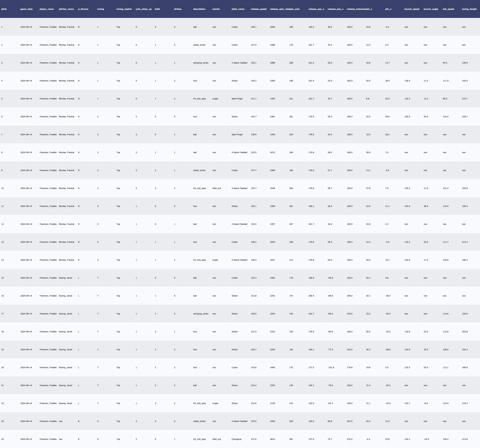This screenshot has width=480, height=448.
Task: Click the game_date column header
Action: pyautogui.click(x=27, y=9)
